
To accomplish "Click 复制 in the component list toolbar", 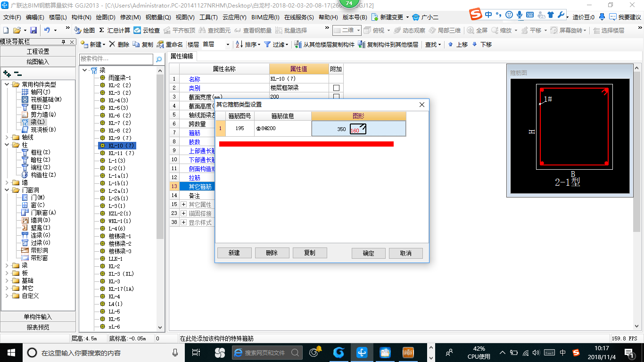I will 143,44.
